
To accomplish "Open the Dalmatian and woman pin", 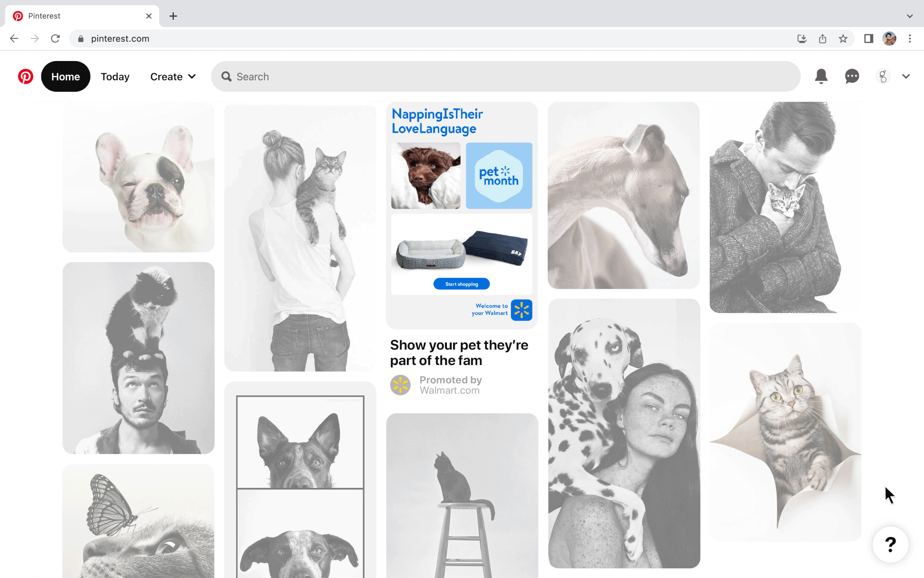I will coord(624,433).
